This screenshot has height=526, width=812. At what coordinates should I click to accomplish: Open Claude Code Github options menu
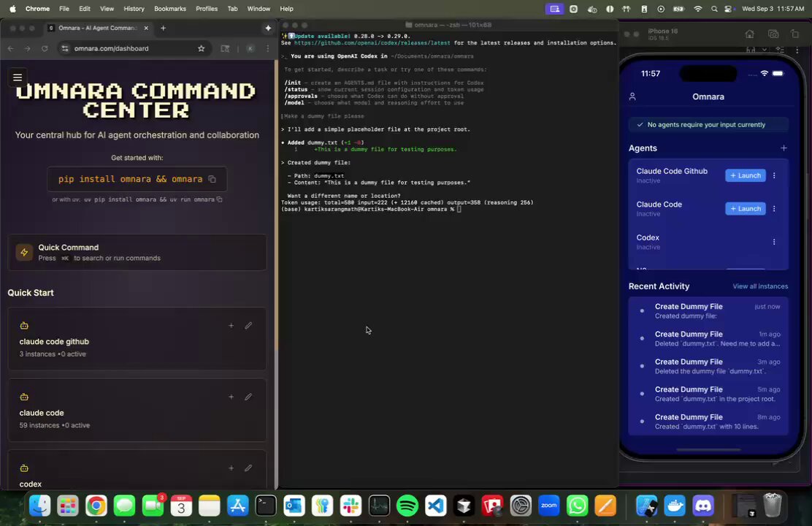774,175
